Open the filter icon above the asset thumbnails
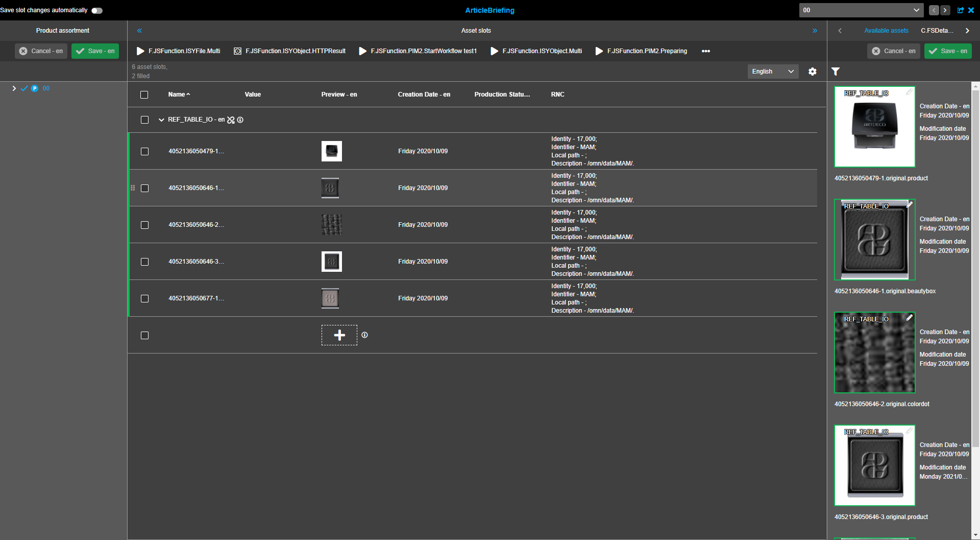This screenshot has width=980, height=540. [x=836, y=72]
